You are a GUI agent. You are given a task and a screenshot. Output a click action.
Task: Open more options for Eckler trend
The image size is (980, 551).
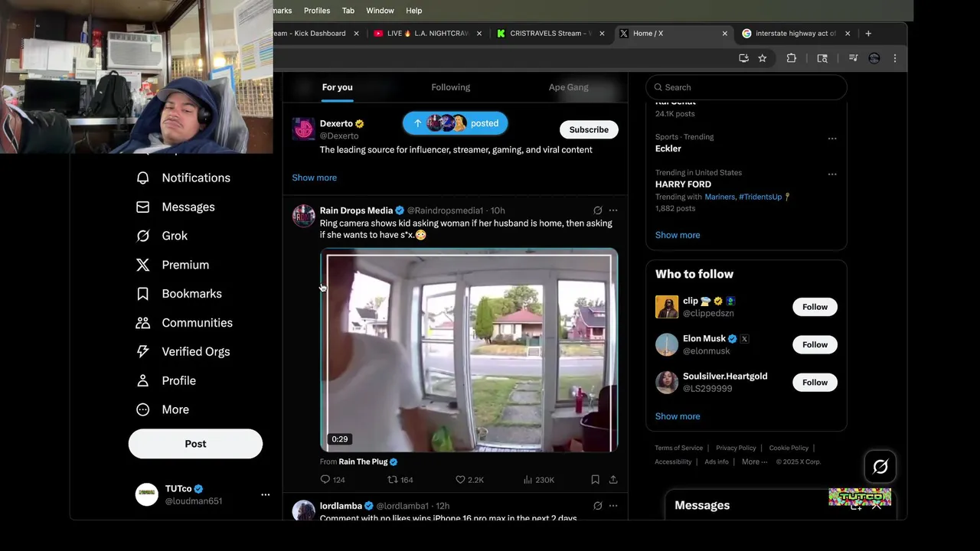click(x=832, y=139)
